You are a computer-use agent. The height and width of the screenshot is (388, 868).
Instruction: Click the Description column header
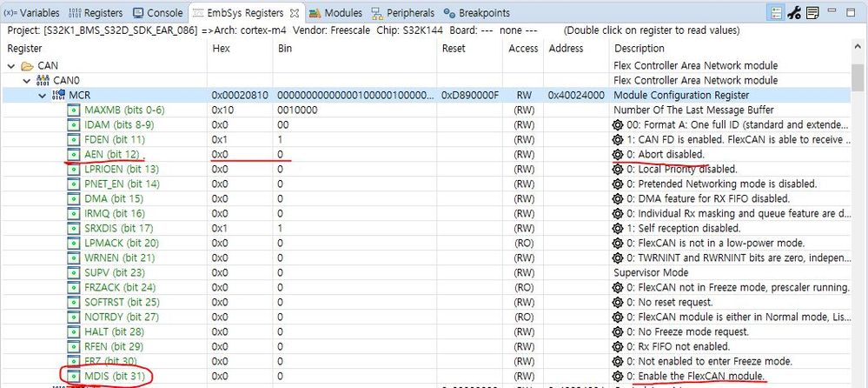[639, 48]
